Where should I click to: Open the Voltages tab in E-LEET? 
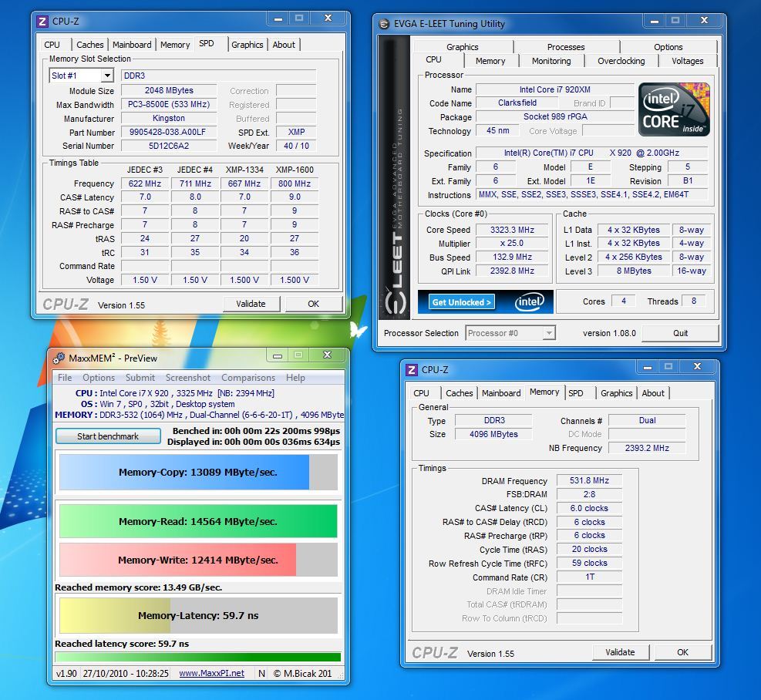coord(687,61)
